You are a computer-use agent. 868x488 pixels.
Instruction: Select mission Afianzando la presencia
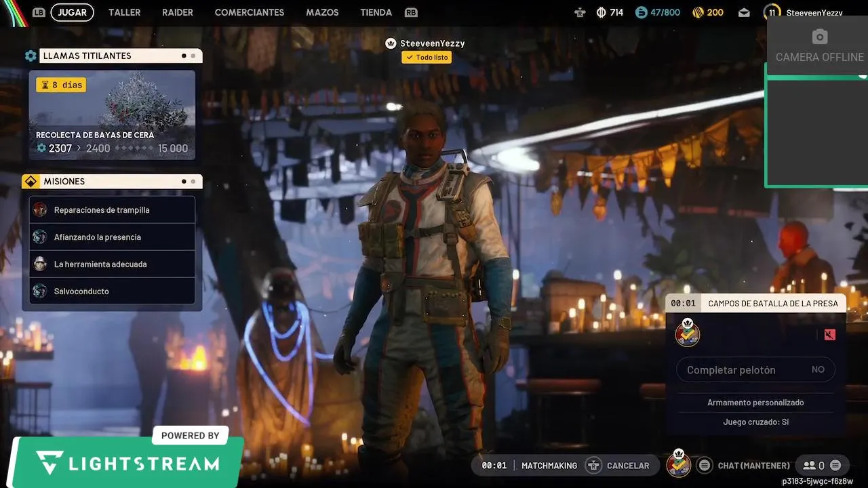112,237
